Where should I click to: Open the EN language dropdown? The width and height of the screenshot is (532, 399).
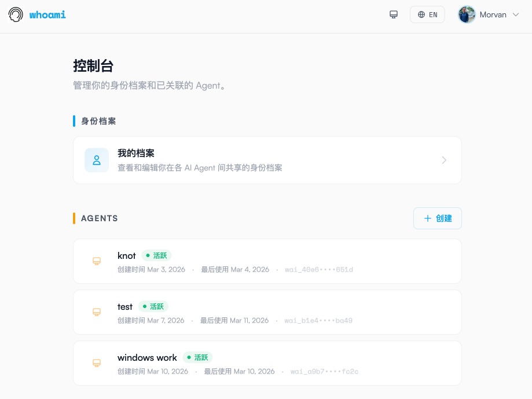[x=427, y=14]
